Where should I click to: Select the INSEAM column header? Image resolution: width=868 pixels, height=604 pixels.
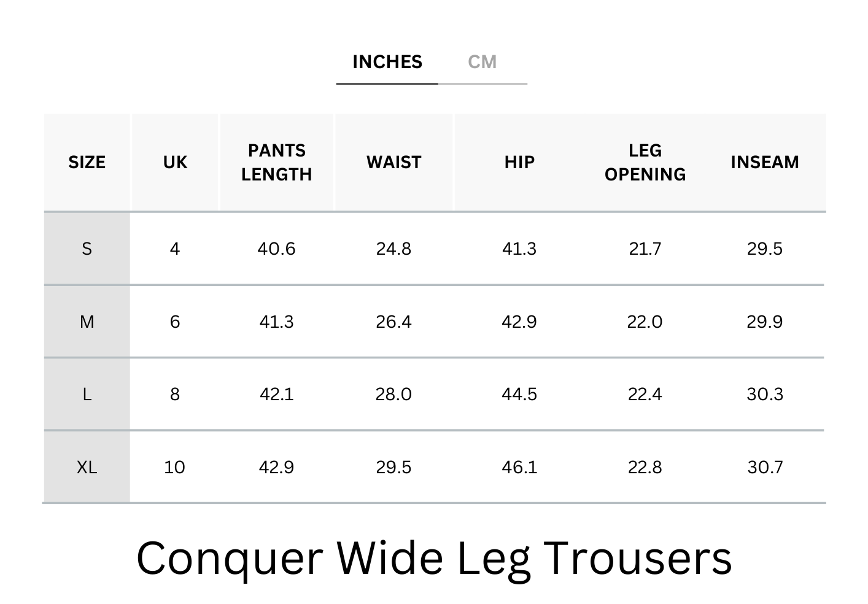[765, 162]
